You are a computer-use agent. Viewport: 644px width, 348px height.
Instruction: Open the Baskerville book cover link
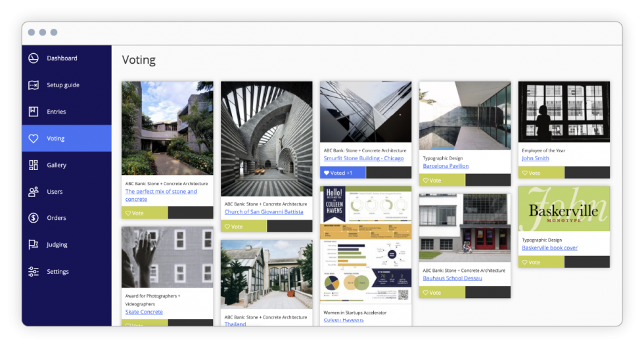pos(549,248)
